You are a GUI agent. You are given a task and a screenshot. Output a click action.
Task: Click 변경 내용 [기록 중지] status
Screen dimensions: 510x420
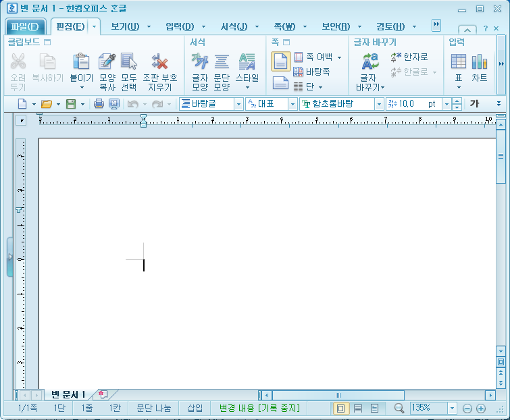[x=259, y=409]
